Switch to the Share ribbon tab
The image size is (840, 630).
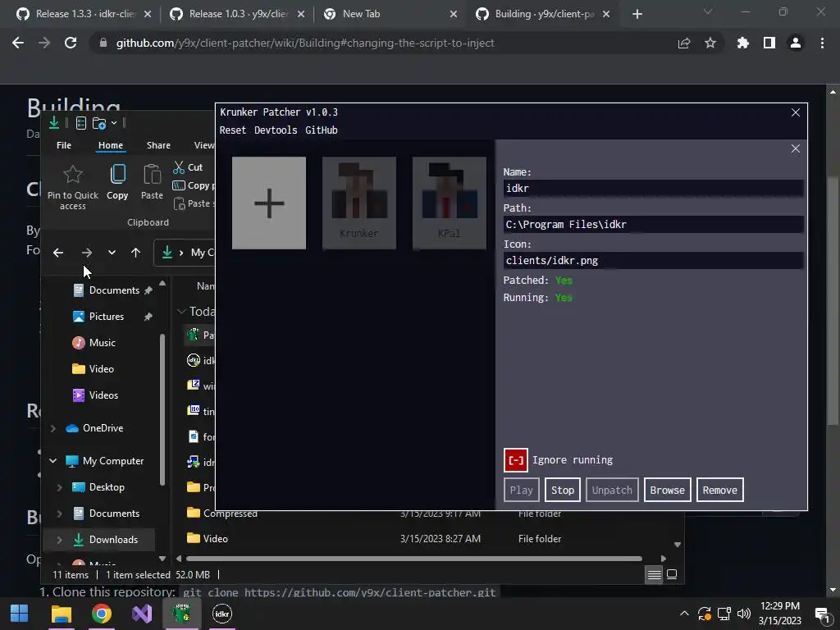click(158, 145)
